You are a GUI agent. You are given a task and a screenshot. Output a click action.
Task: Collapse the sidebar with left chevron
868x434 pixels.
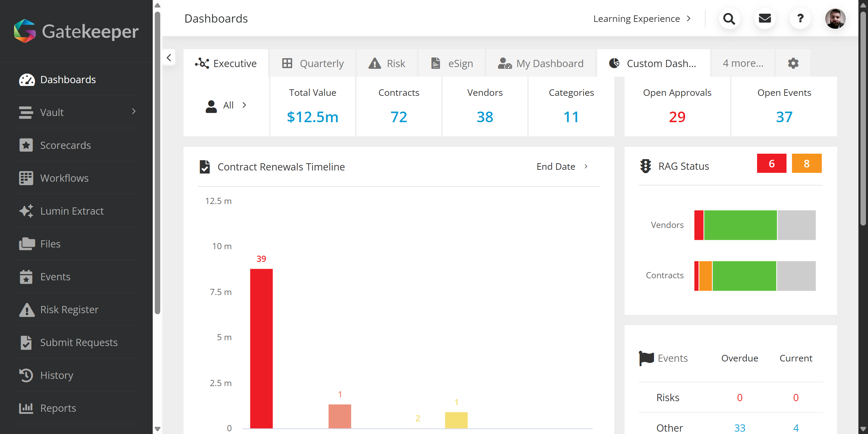(x=169, y=58)
